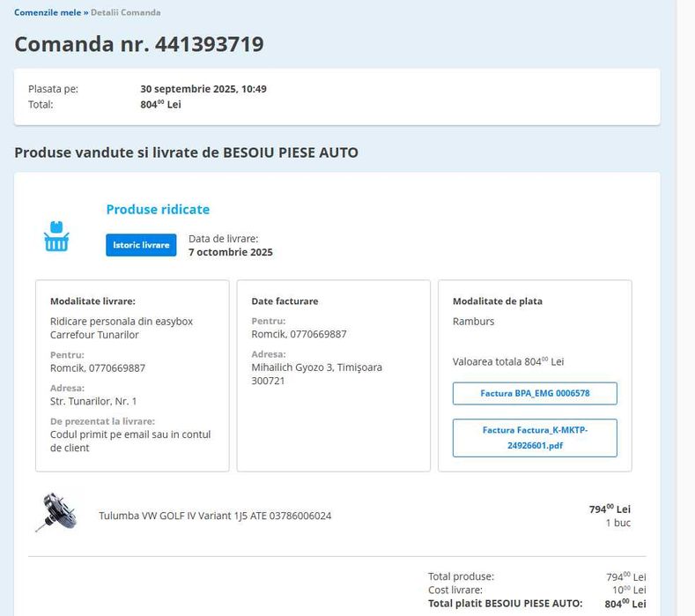The image size is (695, 616).
Task: Click the order date 30 septembrie 2025, 10:49
Action: pos(203,89)
